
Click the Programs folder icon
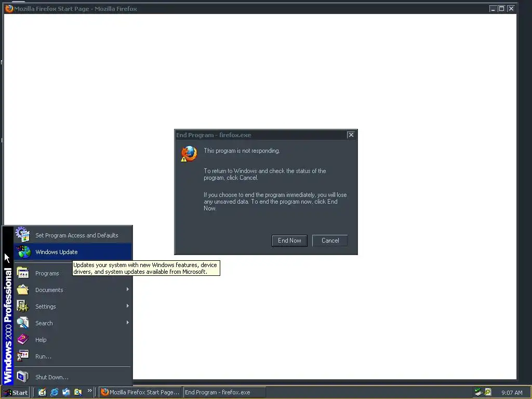(23, 273)
